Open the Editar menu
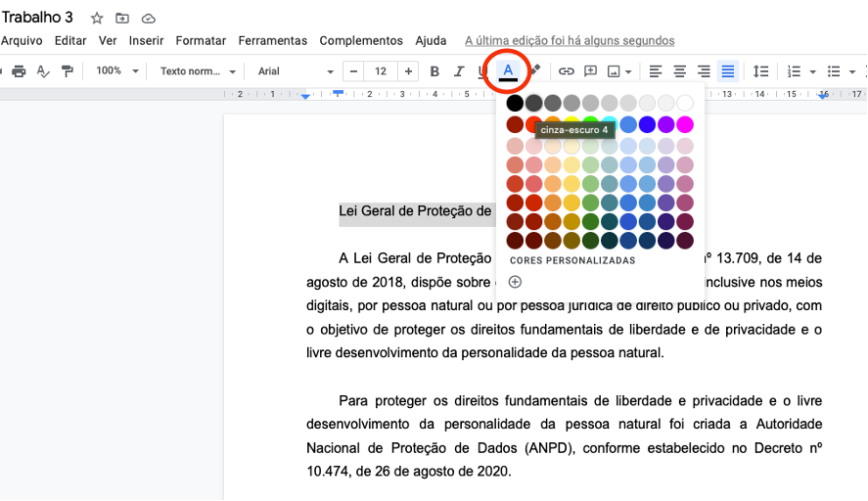The height and width of the screenshot is (501, 868). point(70,40)
